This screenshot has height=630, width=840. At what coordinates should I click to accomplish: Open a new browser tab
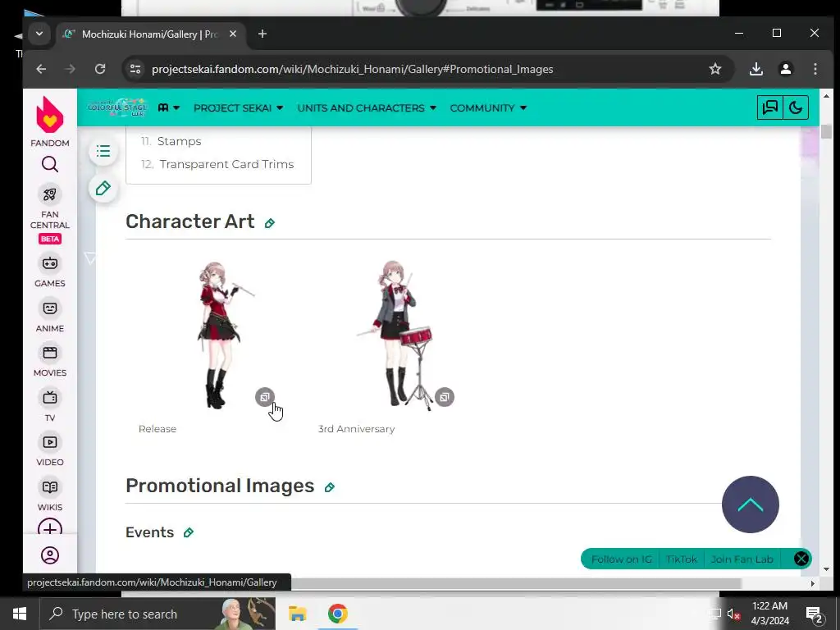[x=262, y=34]
